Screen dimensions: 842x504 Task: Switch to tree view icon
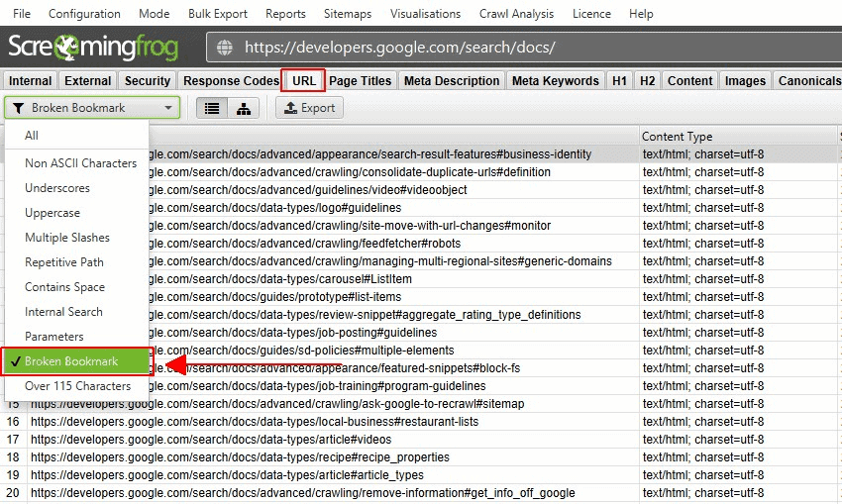243,108
